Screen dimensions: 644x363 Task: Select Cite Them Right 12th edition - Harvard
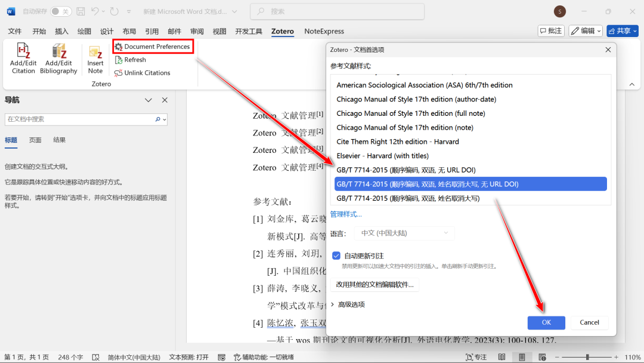point(398,141)
